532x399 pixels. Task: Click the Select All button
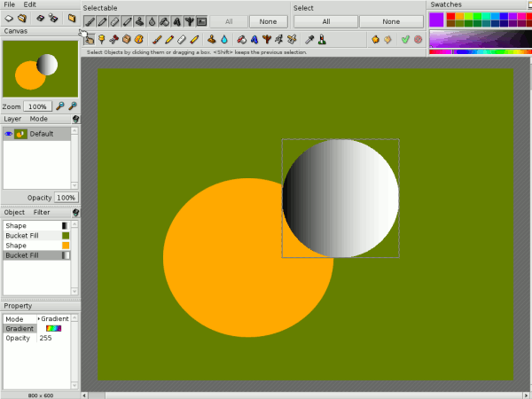coord(325,20)
